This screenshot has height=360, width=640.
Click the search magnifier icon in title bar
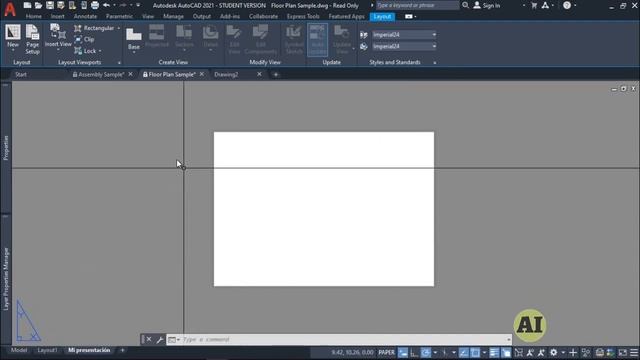pos(465,5)
